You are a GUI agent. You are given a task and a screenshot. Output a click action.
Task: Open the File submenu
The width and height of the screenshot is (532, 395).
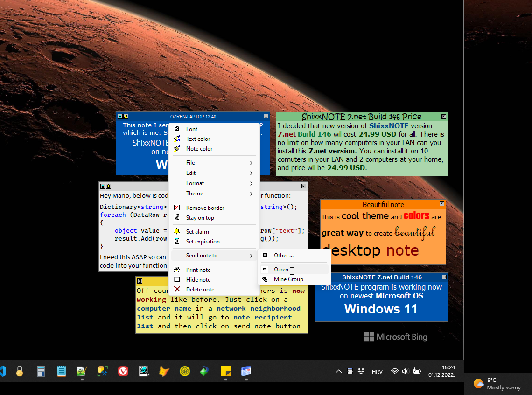click(x=214, y=163)
